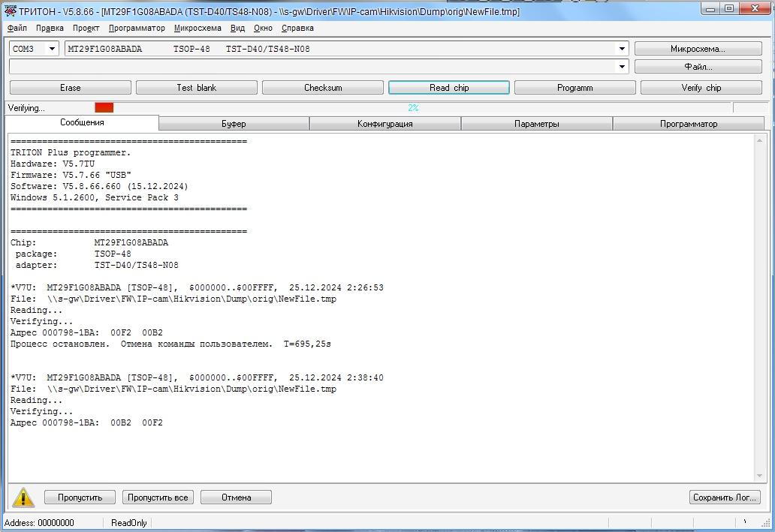775x532 pixels.
Task: Open the COM3 port dropdown
Action: (52, 49)
